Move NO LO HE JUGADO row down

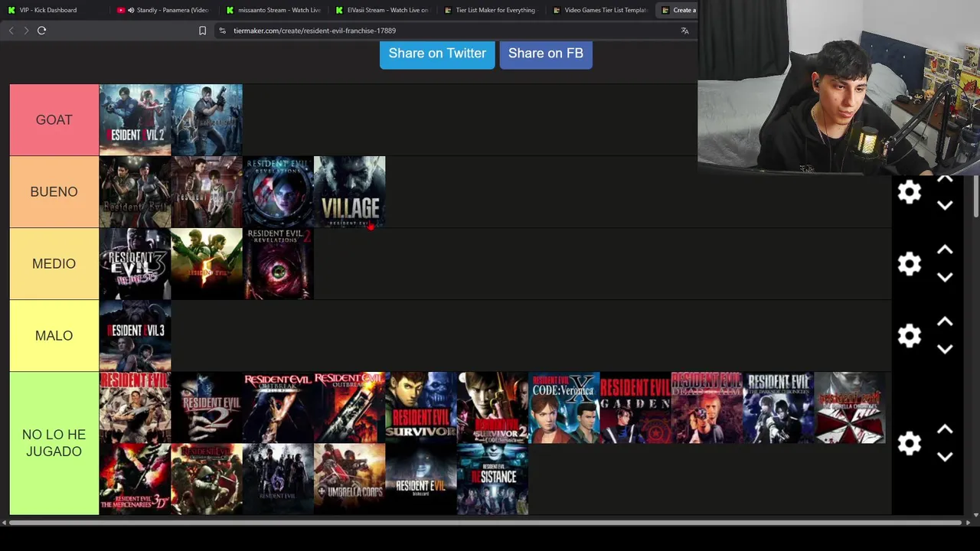coord(945,457)
